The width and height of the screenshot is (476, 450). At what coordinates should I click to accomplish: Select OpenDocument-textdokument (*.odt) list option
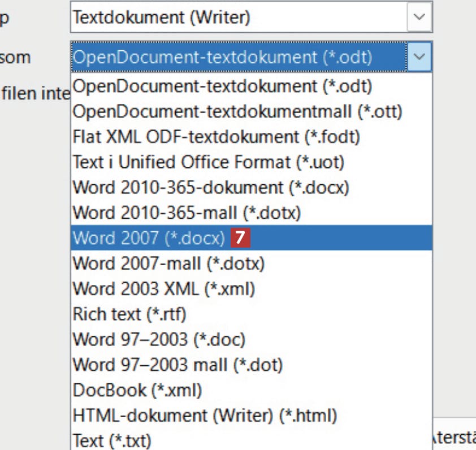click(x=222, y=87)
